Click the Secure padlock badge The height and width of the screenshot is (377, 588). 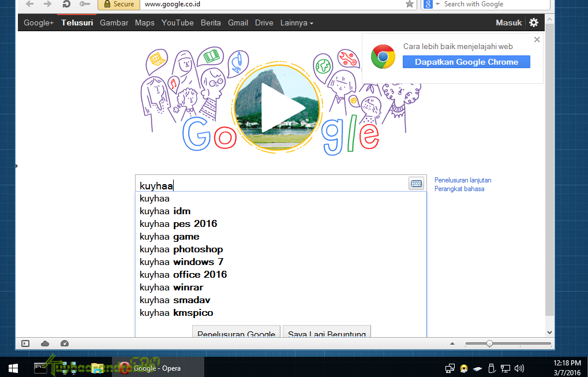click(119, 4)
